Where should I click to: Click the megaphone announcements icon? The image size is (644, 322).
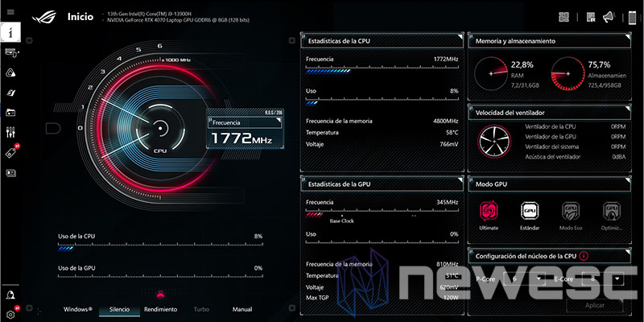point(609,17)
